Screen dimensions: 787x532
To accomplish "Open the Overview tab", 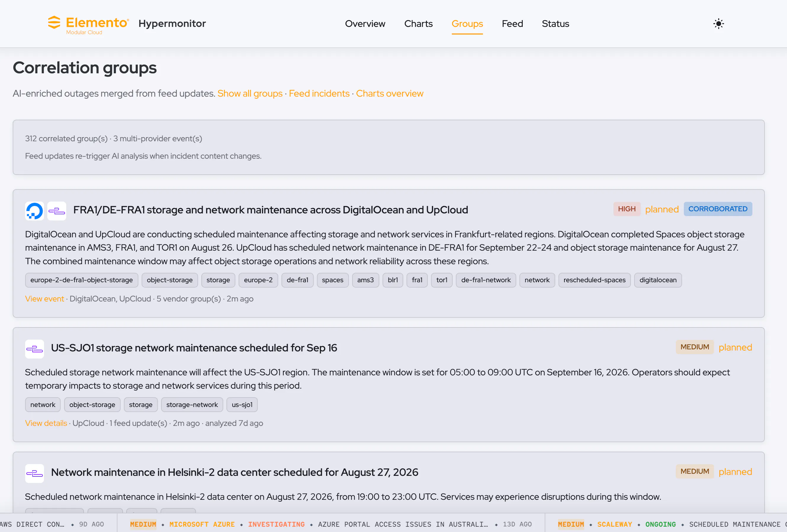I will [365, 24].
